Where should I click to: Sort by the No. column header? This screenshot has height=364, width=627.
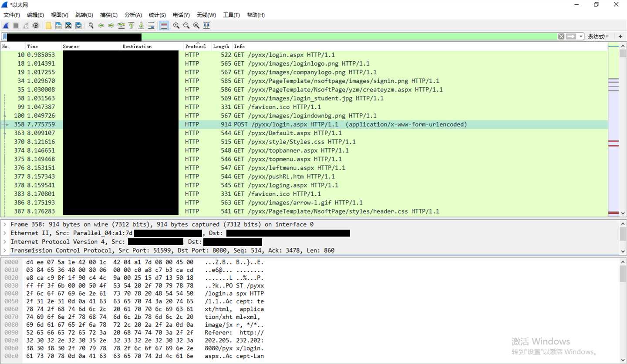pos(13,47)
